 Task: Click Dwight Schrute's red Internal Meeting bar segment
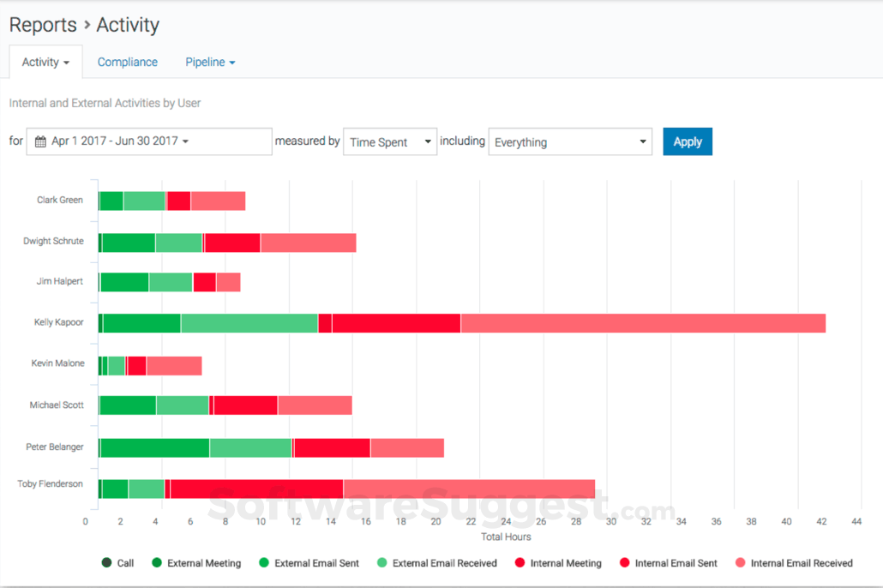click(x=231, y=242)
